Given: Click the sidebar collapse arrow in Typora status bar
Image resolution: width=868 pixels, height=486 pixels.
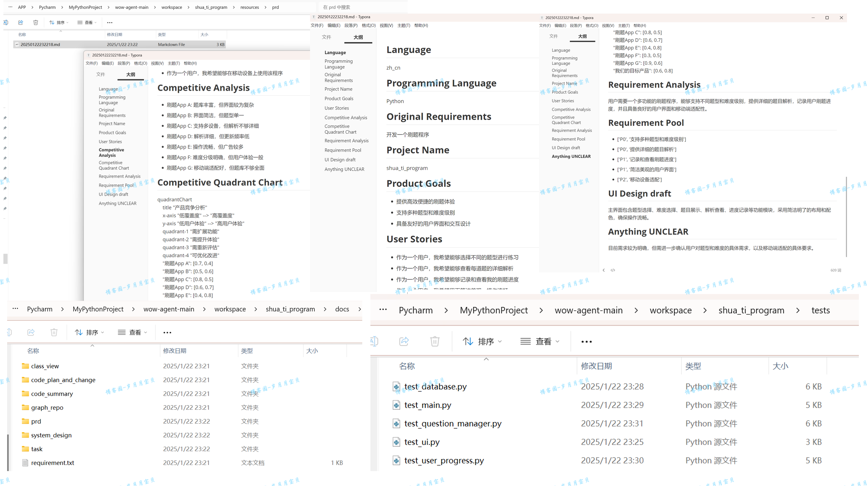Looking at the screenshot, I should (603, 270).
